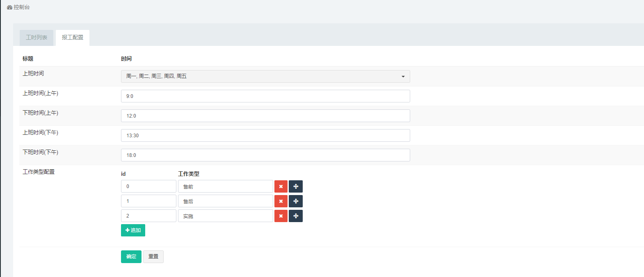Screen dimensions: 644x277
Task: Edit the 实施 work type field
Action: (x=226, y=216)
